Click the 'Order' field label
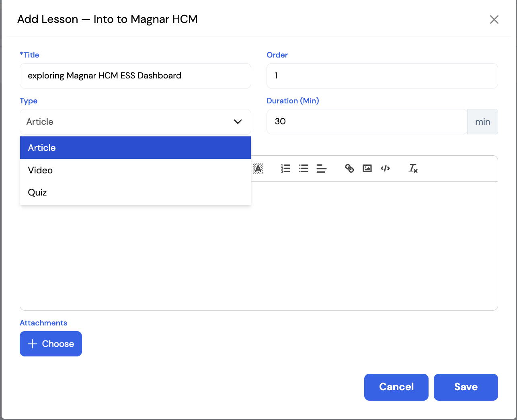 point(277,55)
